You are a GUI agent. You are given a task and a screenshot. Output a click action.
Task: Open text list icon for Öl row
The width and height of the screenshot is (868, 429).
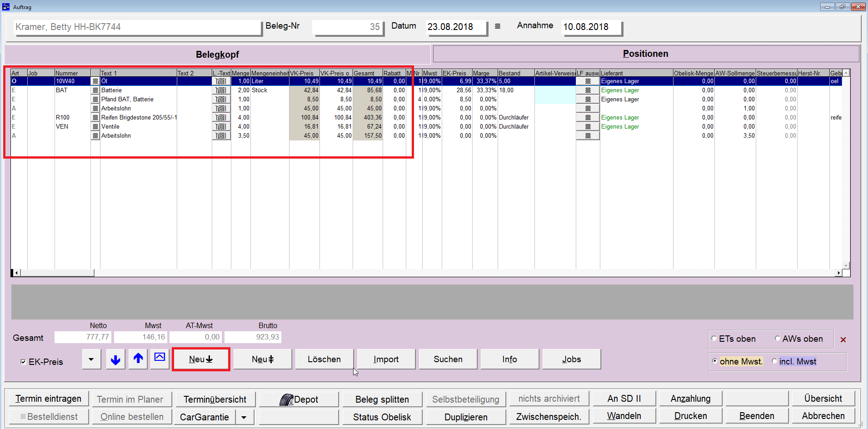tap(95, 81)
